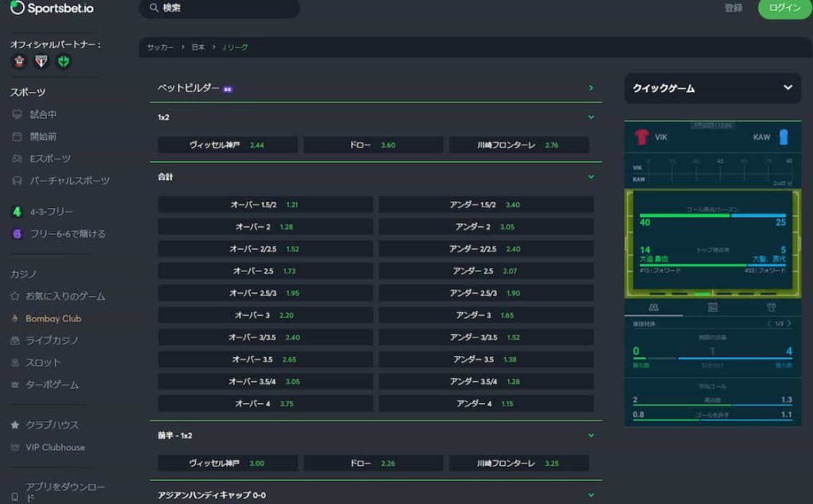Go to next head-to-head stats page
Screen dimensions: 813x504
[789, 324]
